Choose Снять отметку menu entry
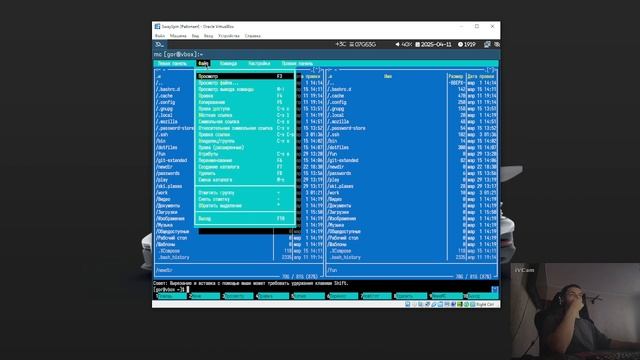Image resolution: width=640 pixels, height=360 pixels. coord(245,200)
